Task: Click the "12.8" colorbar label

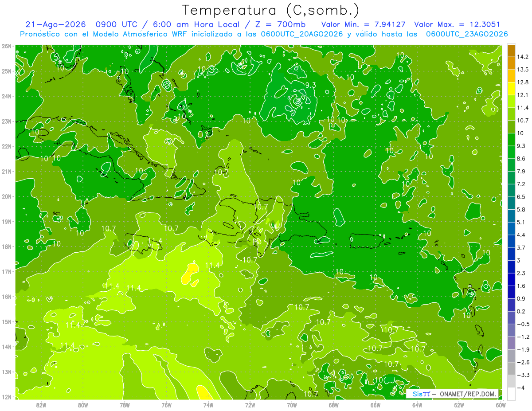Action: pos(523,82)
